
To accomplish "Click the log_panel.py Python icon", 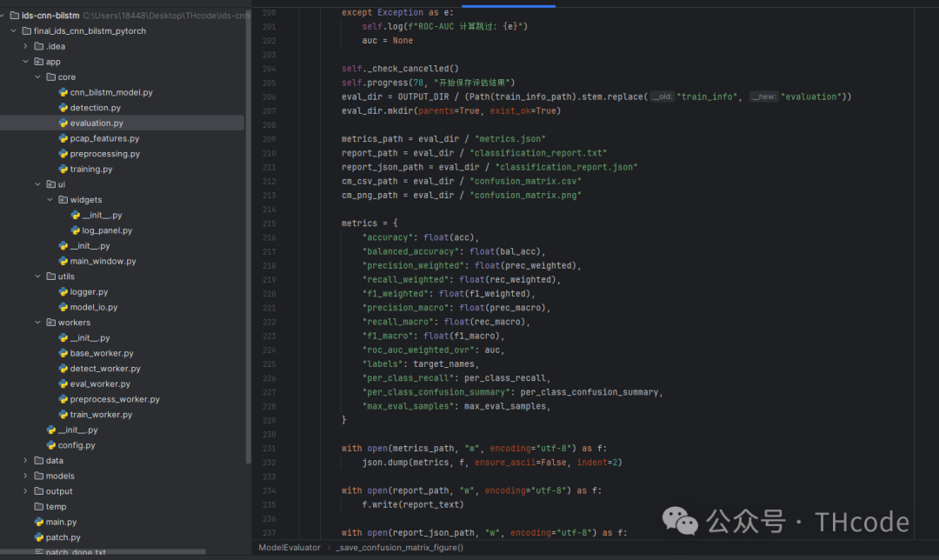I will click(75, 230).
